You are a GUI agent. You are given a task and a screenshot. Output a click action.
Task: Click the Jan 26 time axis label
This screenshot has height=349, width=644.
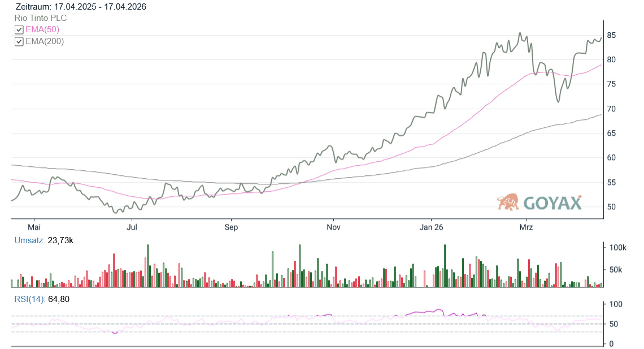coord(431,227)
